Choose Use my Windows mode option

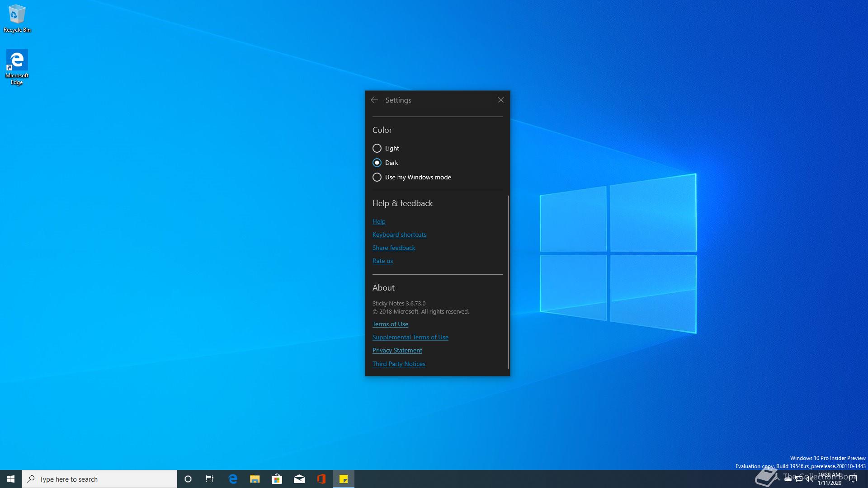pyautogui.click(x=377, y=177)
